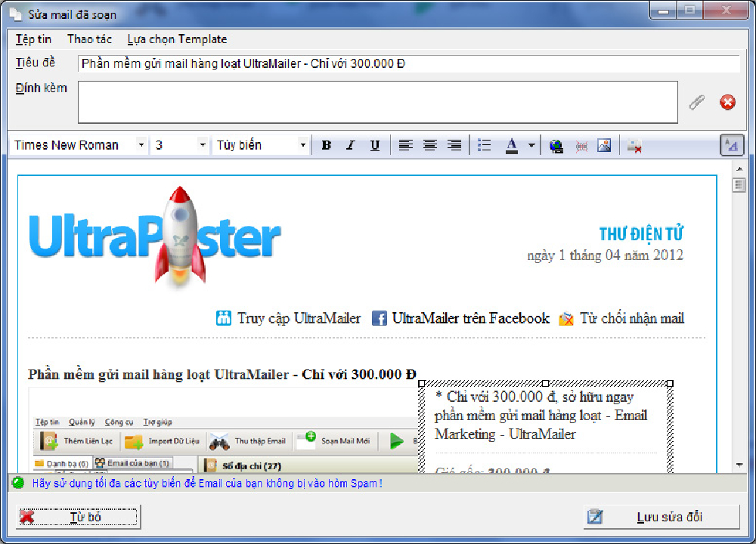
Task: Toggle the source/design view icon at toolbar end
Action: point(731,145)
